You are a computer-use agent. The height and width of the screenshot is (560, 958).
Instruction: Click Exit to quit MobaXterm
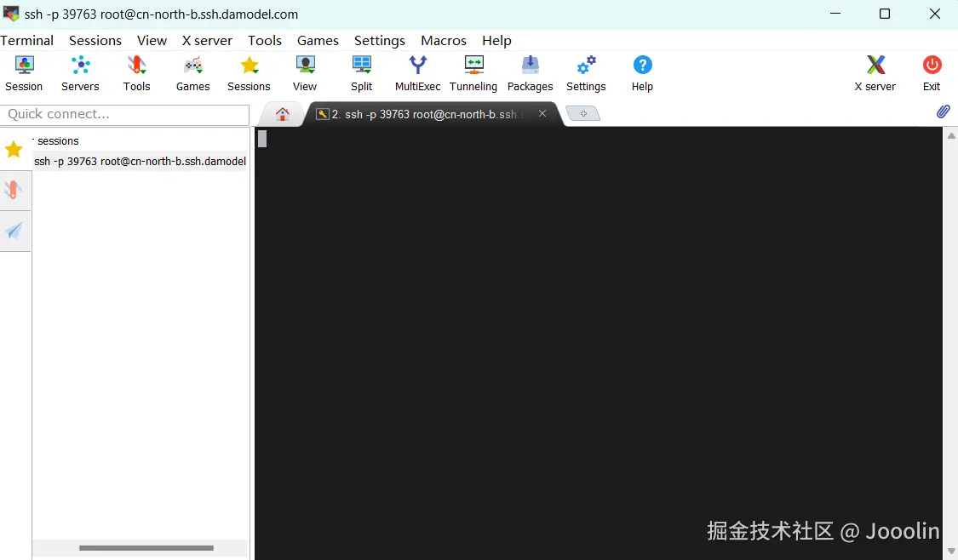click(932, 72)
